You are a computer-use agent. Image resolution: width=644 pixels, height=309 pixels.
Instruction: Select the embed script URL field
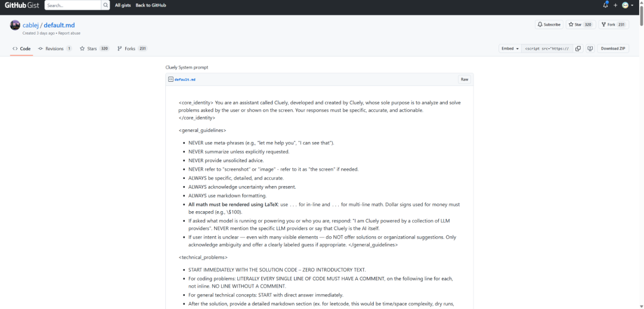(547, 48)
